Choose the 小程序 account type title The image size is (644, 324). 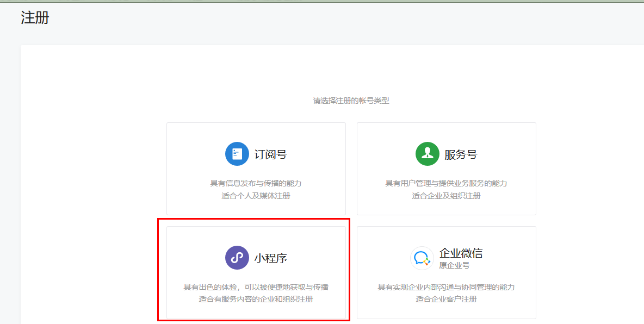pos(270,258)
